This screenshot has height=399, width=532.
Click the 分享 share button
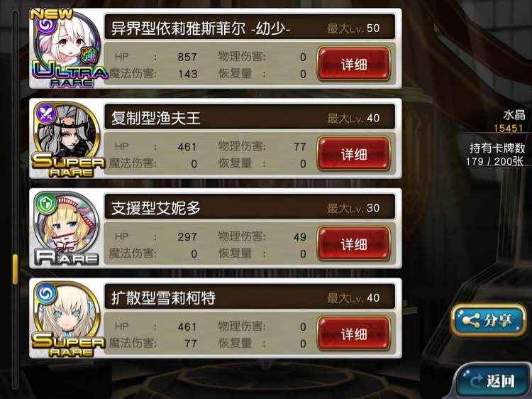488,320
